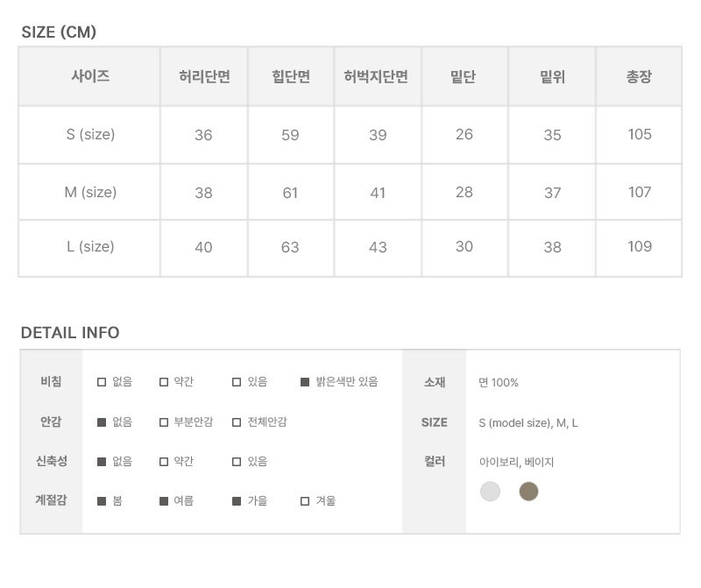This screenshot has width=701, height=588.
Task: Toggle the 봄 season checkbox
Action: click(102, 501)
